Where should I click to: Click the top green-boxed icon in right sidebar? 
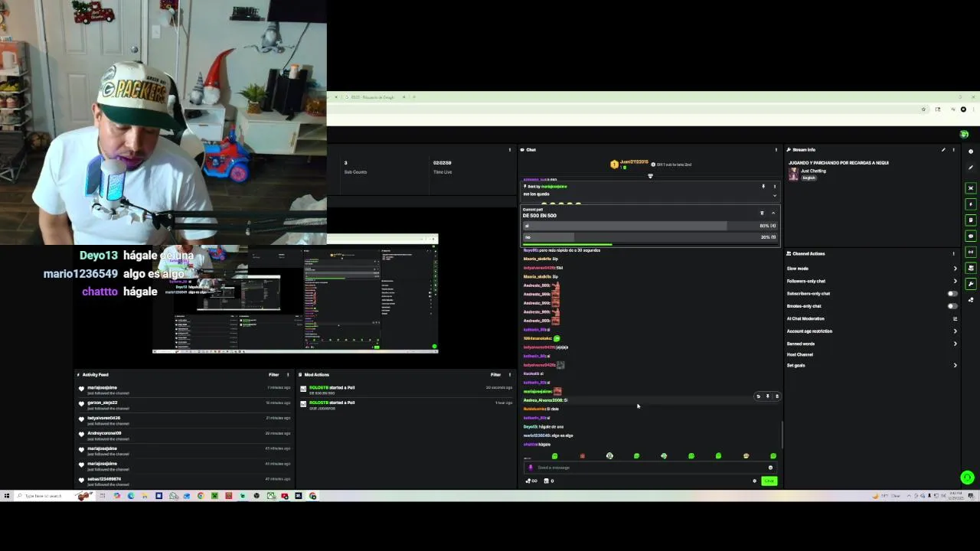971,188
